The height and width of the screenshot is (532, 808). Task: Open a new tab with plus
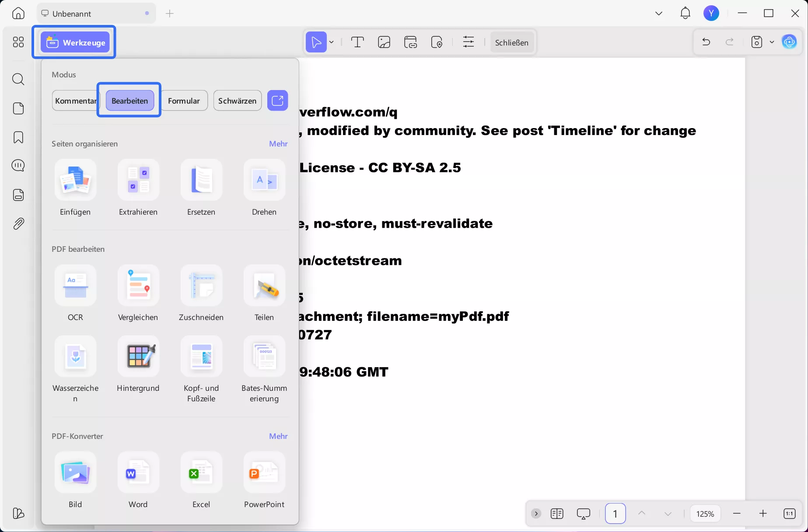tap(170, 14)
